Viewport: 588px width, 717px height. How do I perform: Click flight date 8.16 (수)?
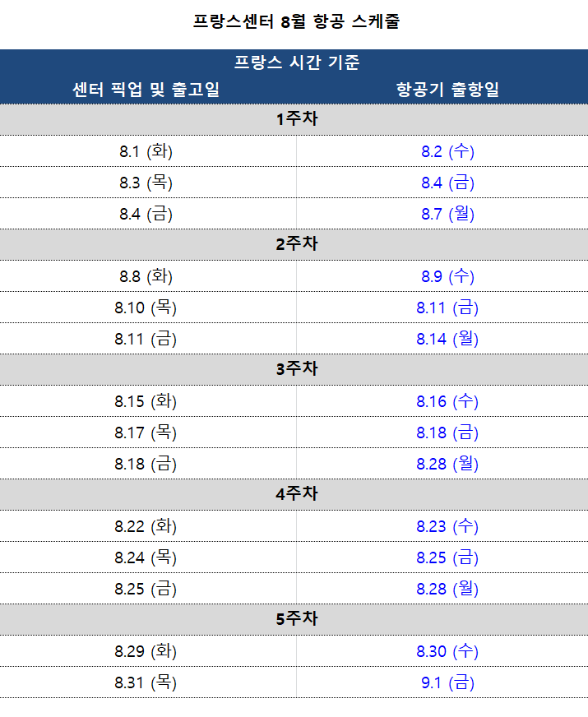447,401
